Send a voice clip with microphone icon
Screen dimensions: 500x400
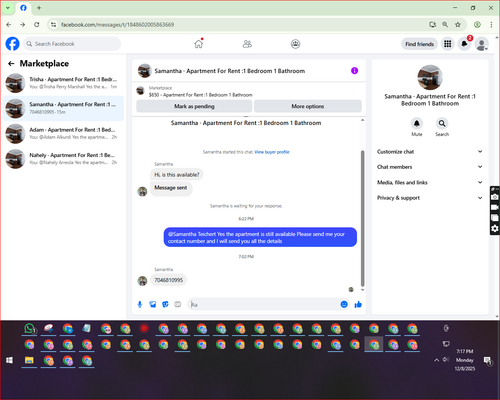tap(140, 304)
